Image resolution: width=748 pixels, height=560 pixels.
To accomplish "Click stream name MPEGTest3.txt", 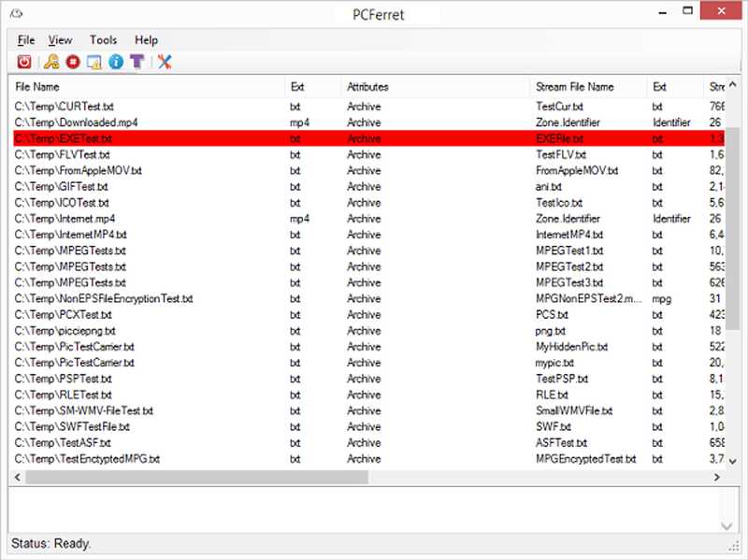I will coord(569,283).
